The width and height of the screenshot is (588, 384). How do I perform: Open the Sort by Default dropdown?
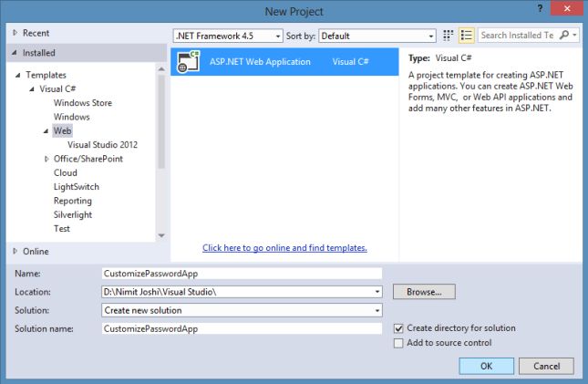pyautogui.click(x=377, y=36)
